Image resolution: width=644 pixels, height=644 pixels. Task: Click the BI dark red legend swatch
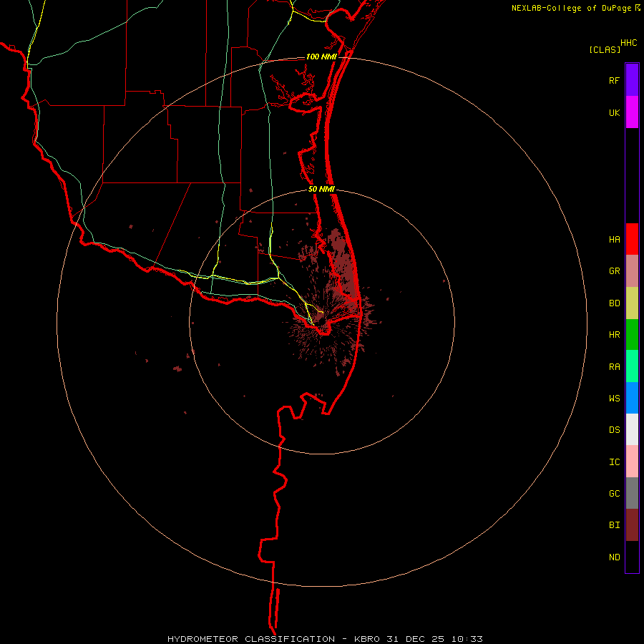pos(632,525)
